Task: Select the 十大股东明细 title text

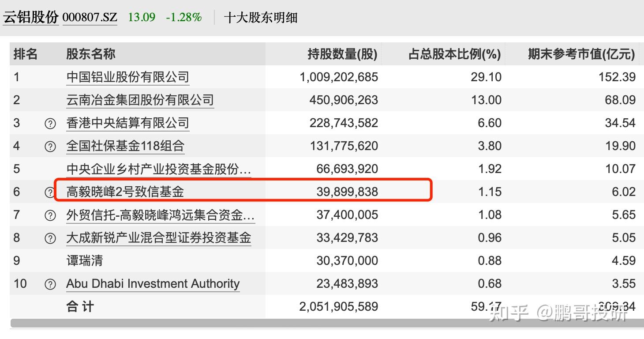Action: click(x=261, y=18)
